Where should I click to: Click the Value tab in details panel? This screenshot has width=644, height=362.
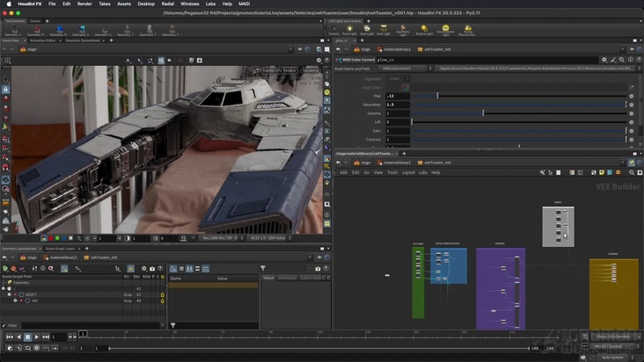coord(268,278)
